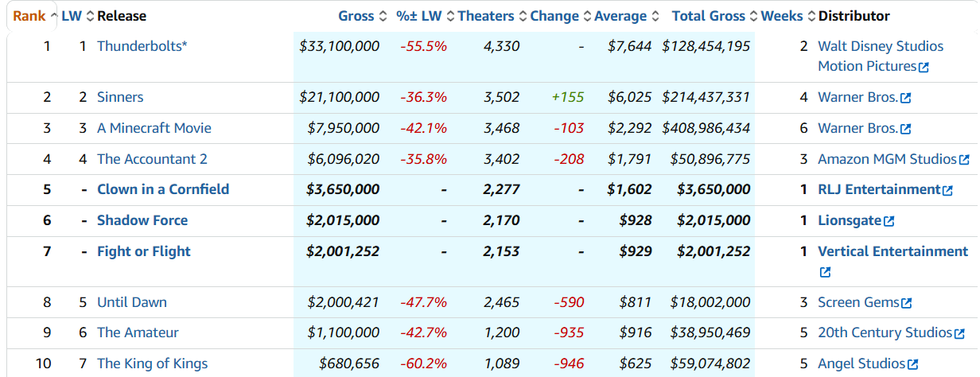This screenshot has width=980, height=377.
Task: Sort by %± LW column header
Action: (x=418, y=16)
